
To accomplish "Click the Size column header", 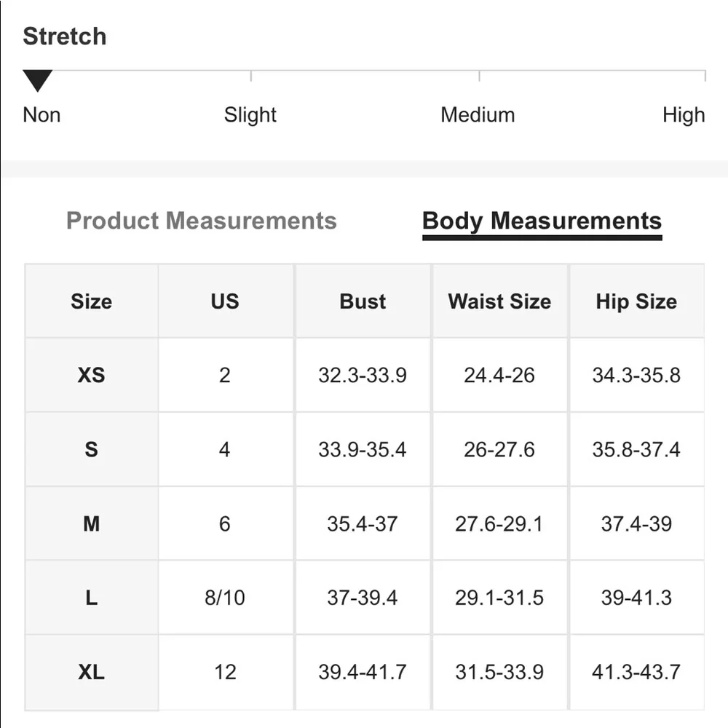I will [x=91, y=301].
